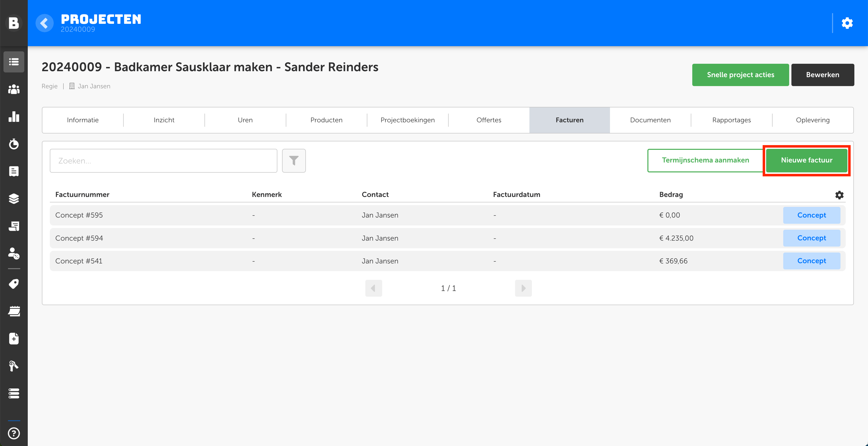The width and height of the screenshot is (868, 446).
Task: Open Concept #594 invoice row
Action: pyautogui.click(x=79, y=238)
